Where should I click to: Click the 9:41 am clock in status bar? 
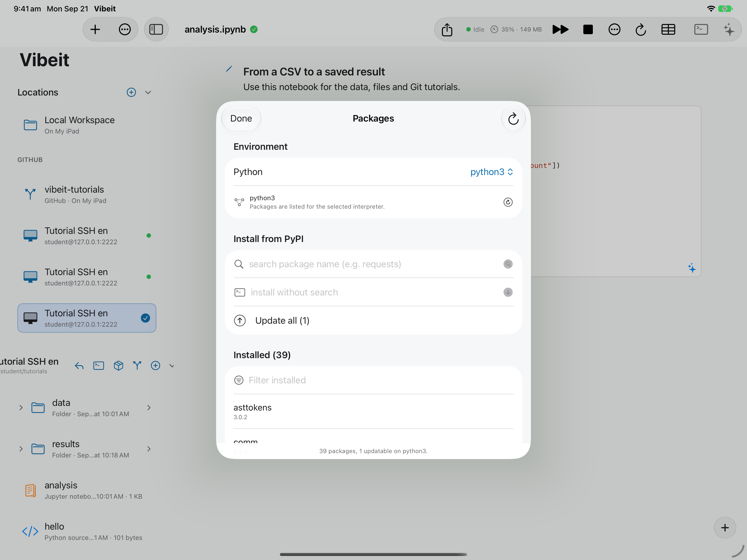click(27, 9)
